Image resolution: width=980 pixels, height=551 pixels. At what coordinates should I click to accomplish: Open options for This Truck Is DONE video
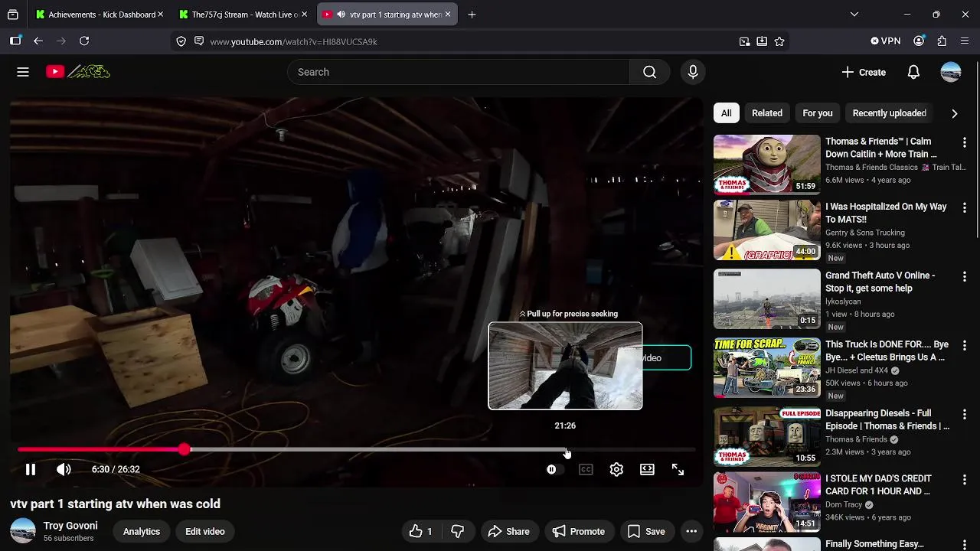pos(964,346)
